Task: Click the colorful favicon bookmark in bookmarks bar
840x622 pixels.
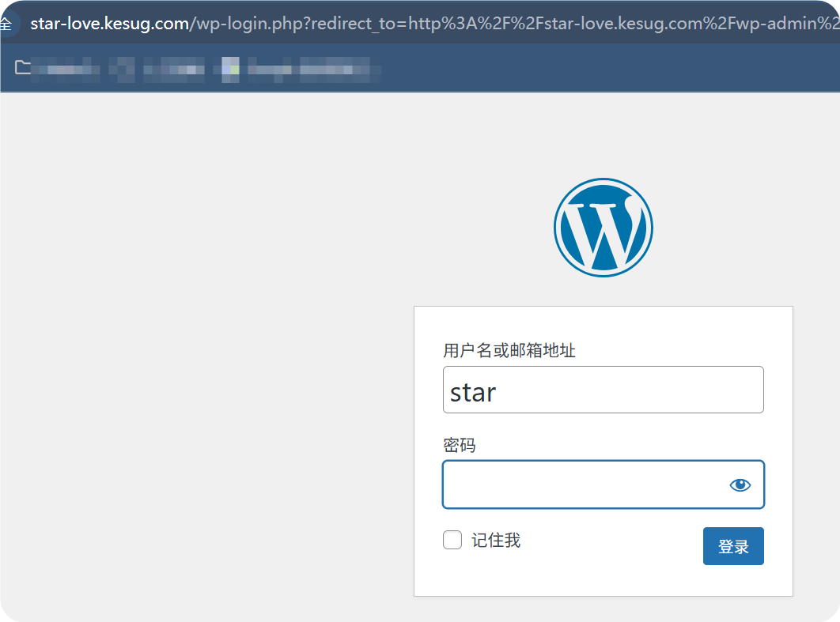Action: (x=230, y=70)
